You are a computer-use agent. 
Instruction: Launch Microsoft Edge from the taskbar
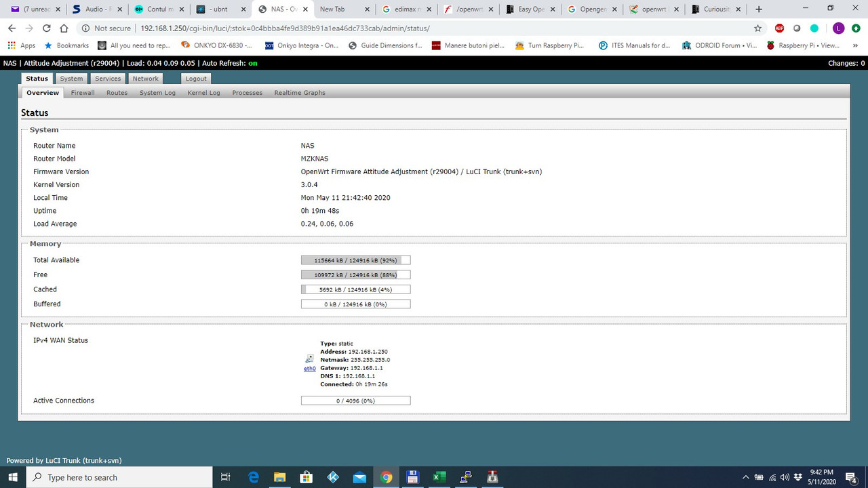[x=254, y=477]
